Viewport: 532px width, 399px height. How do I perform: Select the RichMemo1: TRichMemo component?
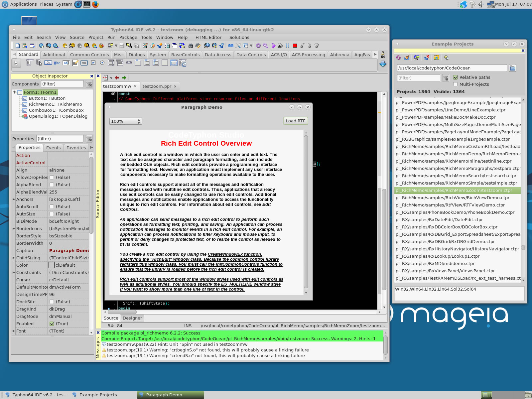click(55, 104)
